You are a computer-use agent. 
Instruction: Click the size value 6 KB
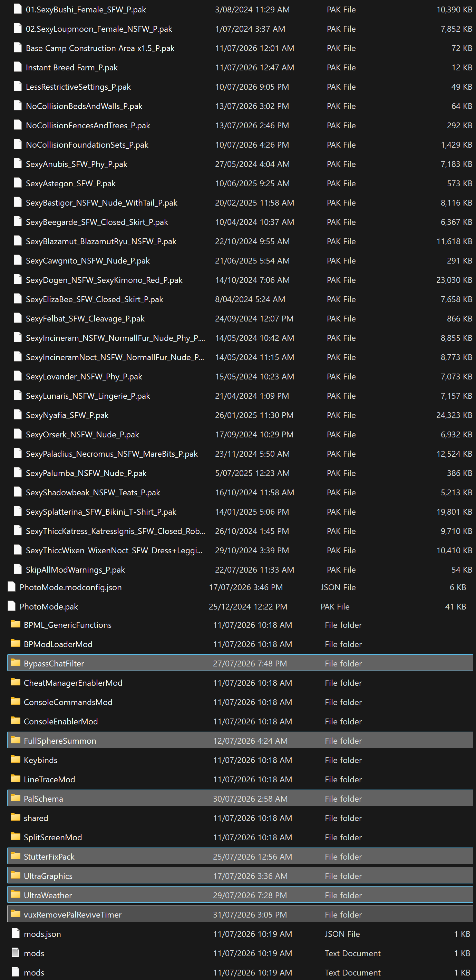458,587
